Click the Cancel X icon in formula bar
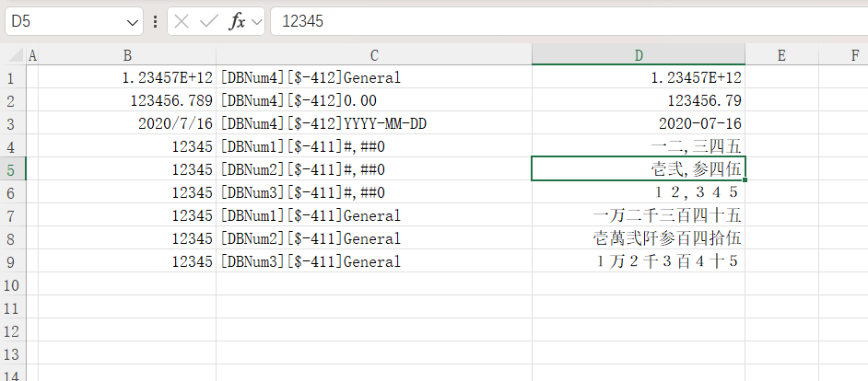The width and height of the screenshot is (868, 381). pyautogui.click(x=182, y=21)
